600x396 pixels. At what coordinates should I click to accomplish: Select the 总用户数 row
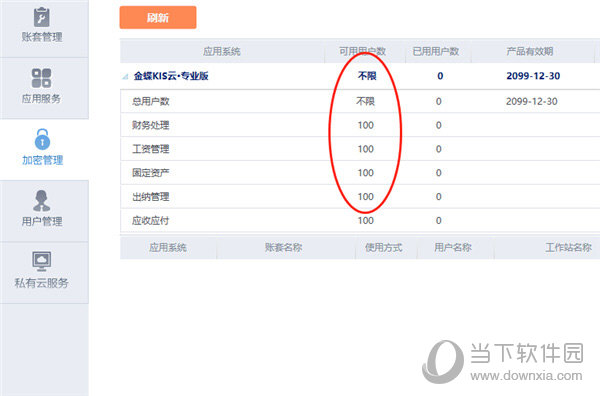360,101
